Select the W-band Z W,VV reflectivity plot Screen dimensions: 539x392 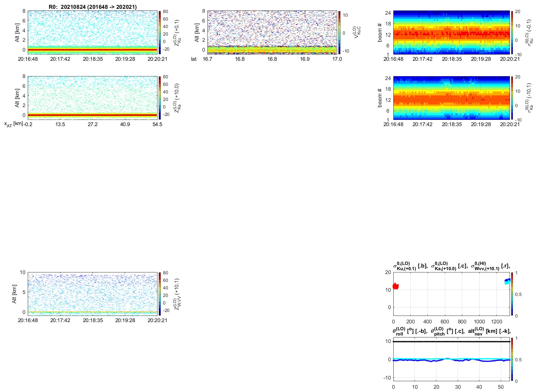(x=92, y=293)
